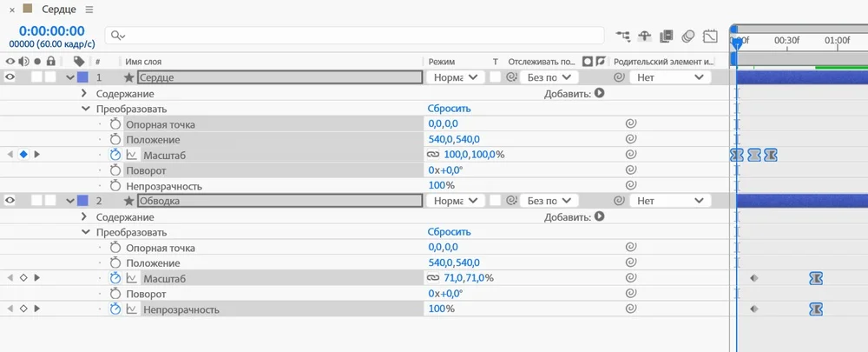Enable motion blur for the composition
The height and width of the screenshot is (352, 868).
coord(688,37)
